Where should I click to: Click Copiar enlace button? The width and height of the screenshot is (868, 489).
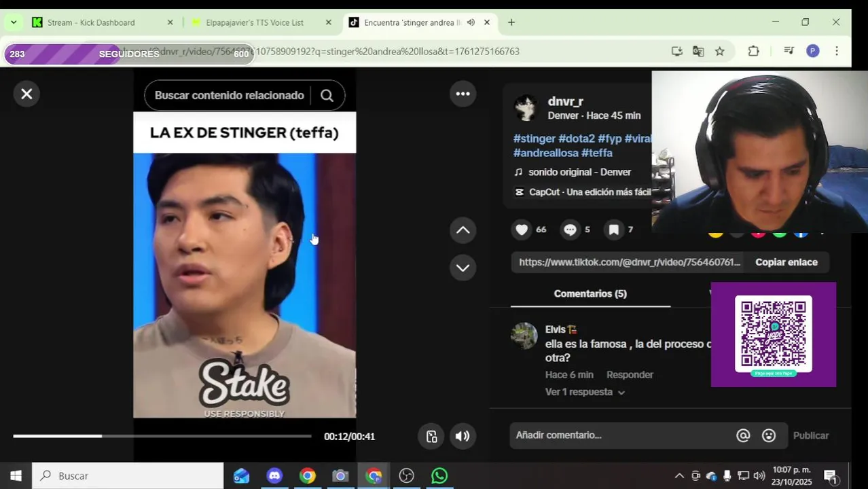[786, 262]
